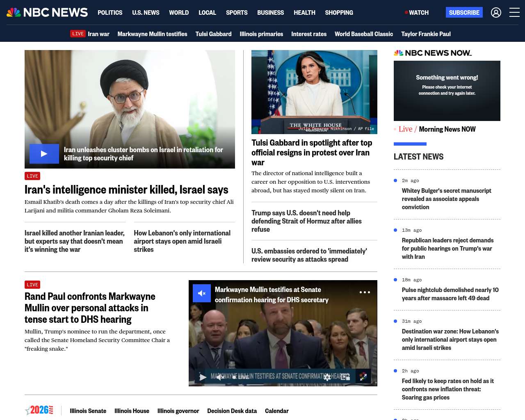Open Pulse nightclub demolished story
The height and width of the screenshot is (420, 525).
point(450,294)
